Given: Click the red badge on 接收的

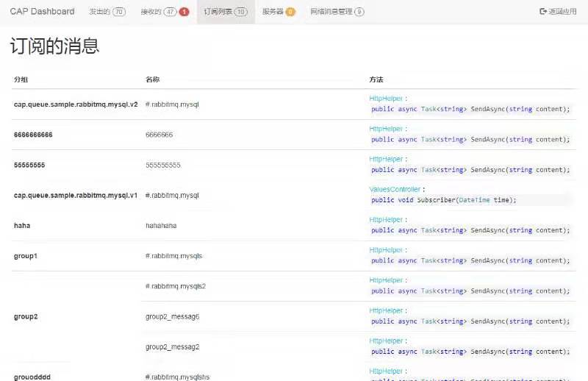Looking at the screenshot, I should click(184, 12).
